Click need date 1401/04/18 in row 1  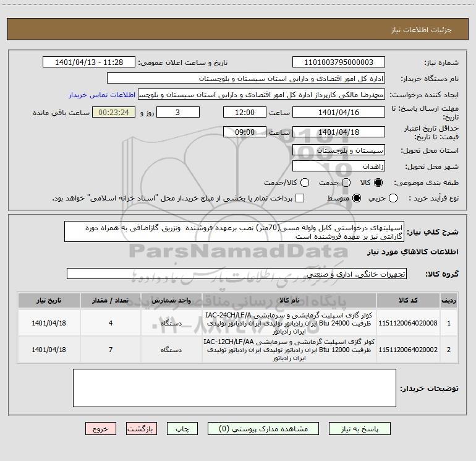pyautogui.click(x=49, y=323)
